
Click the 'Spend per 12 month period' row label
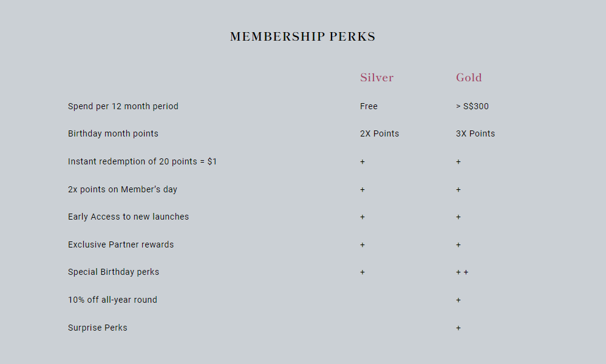pyautogui.click(x=123, y=106)
